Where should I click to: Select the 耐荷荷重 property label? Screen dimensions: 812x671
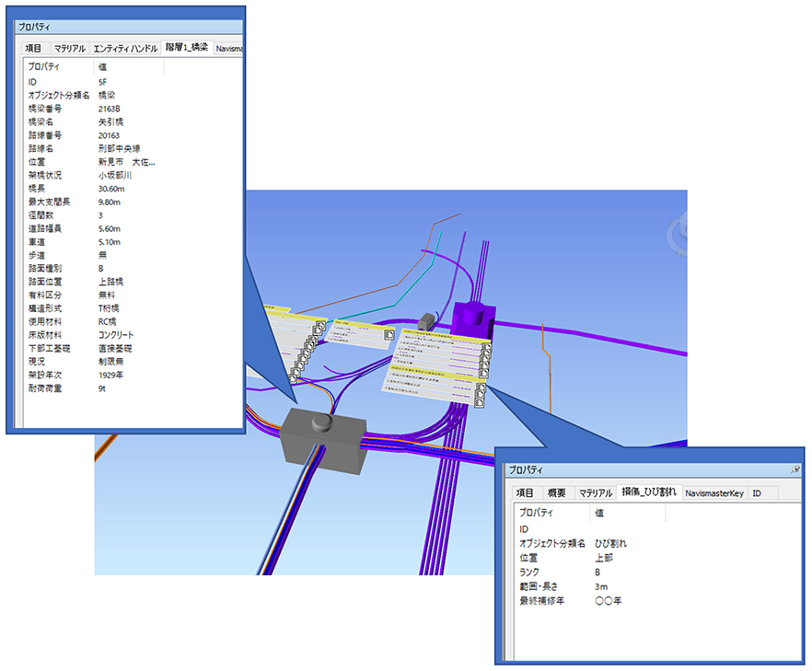(45, 388)
